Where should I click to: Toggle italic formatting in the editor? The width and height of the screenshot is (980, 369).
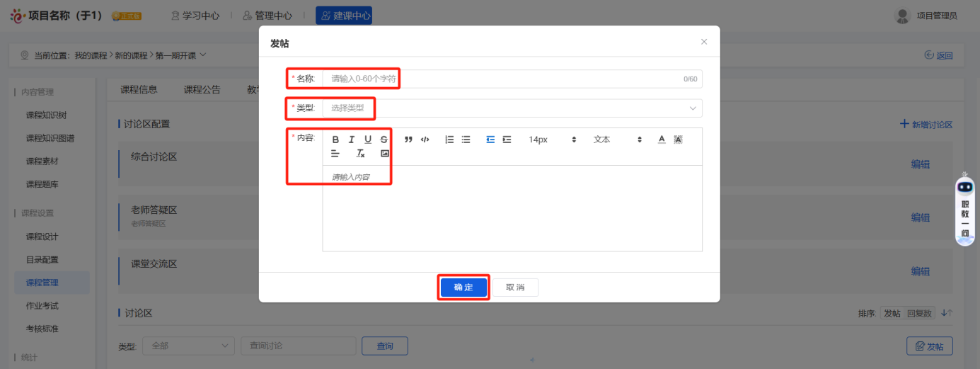click(x=352, y=140)
